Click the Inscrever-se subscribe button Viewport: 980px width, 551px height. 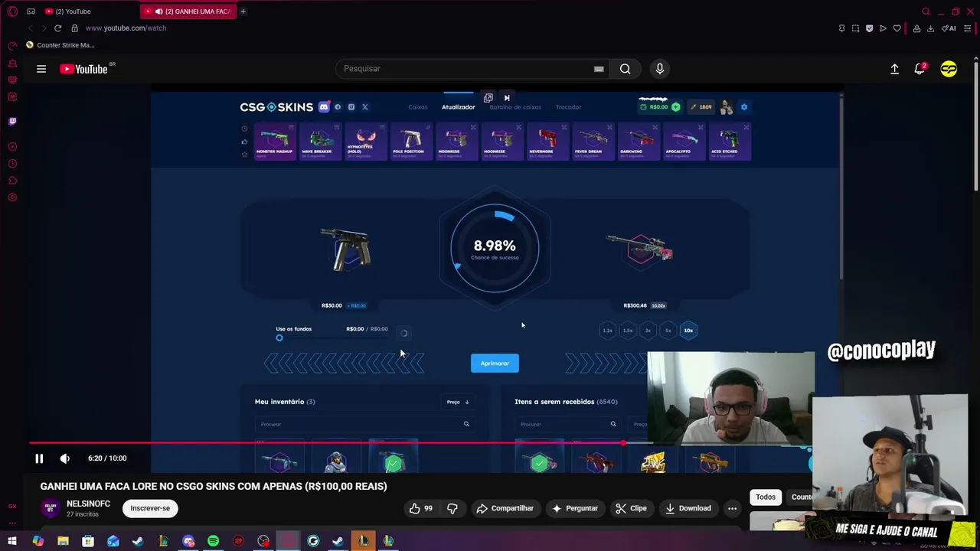(150, 508)
